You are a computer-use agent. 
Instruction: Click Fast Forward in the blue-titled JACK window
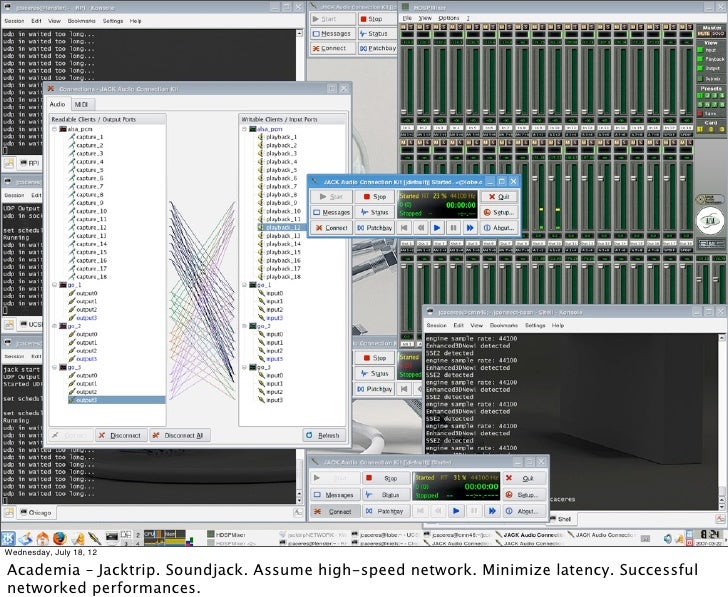470,228
